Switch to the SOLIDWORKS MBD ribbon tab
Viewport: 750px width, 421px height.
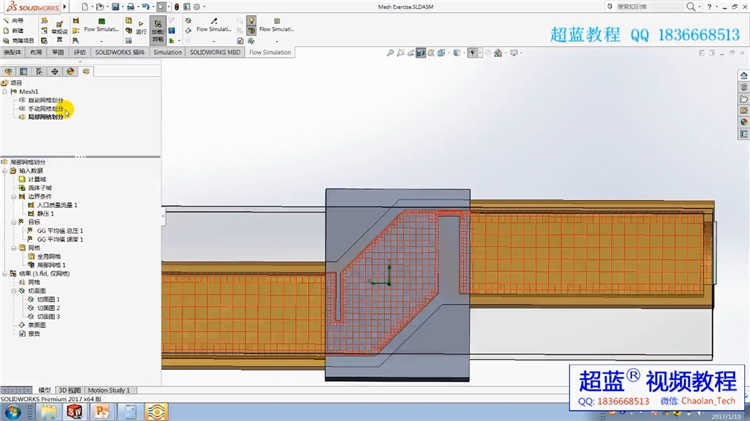pos(215,52)
